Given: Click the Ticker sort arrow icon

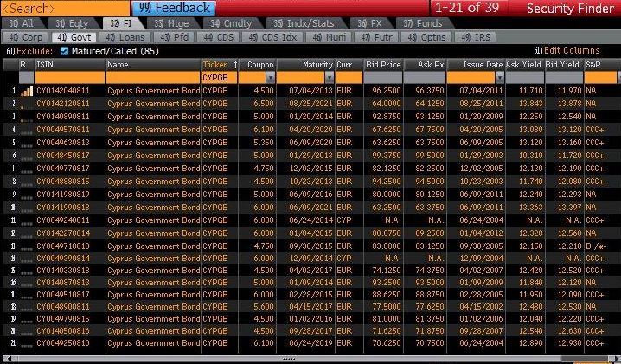Looking at the screenshot, I should coord(235,65).
